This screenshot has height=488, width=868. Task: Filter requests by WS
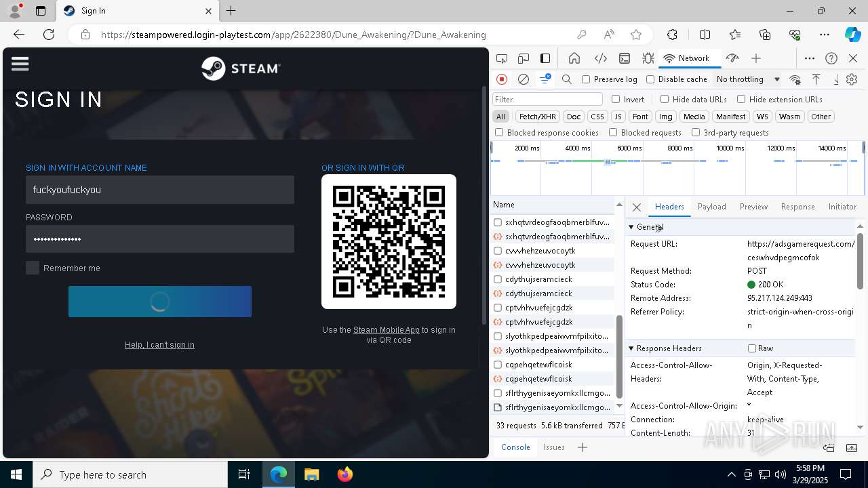[762, 117]
